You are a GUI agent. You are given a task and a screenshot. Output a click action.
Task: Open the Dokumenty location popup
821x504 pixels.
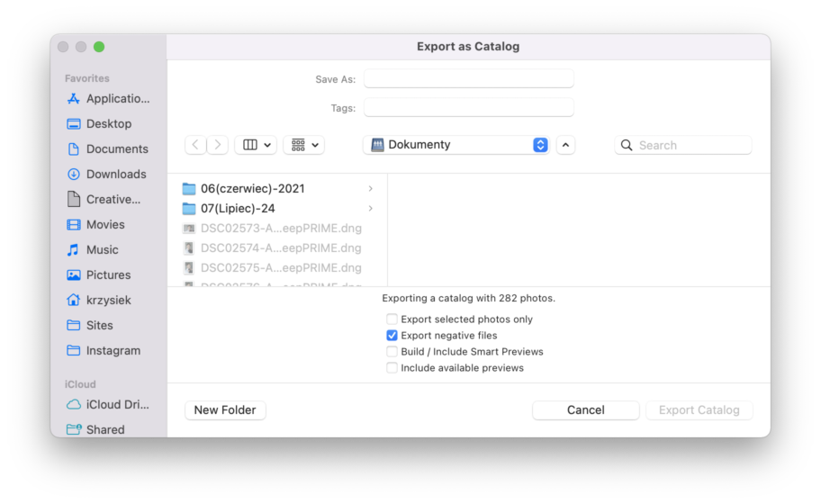pyautogui.click(x=458, y=145)
